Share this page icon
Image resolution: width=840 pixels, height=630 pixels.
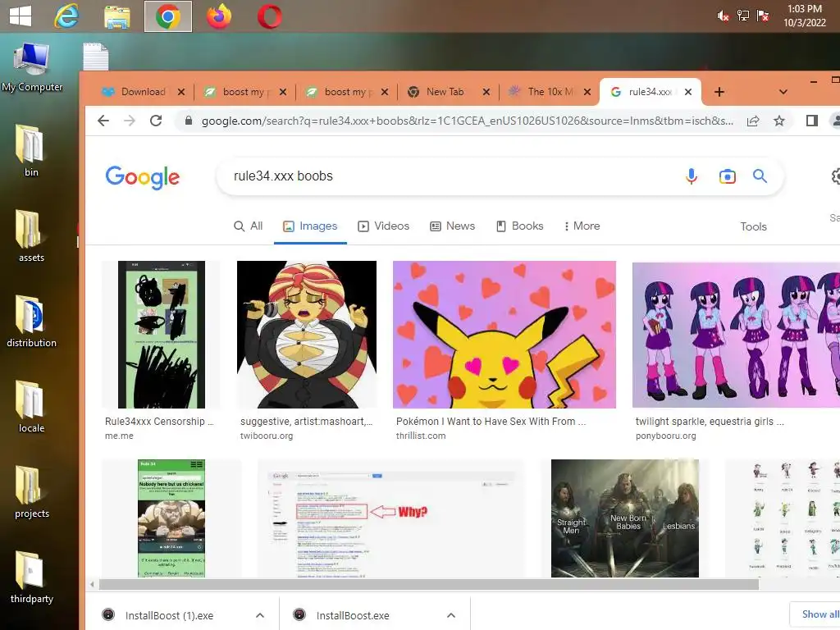pos(753,121)
